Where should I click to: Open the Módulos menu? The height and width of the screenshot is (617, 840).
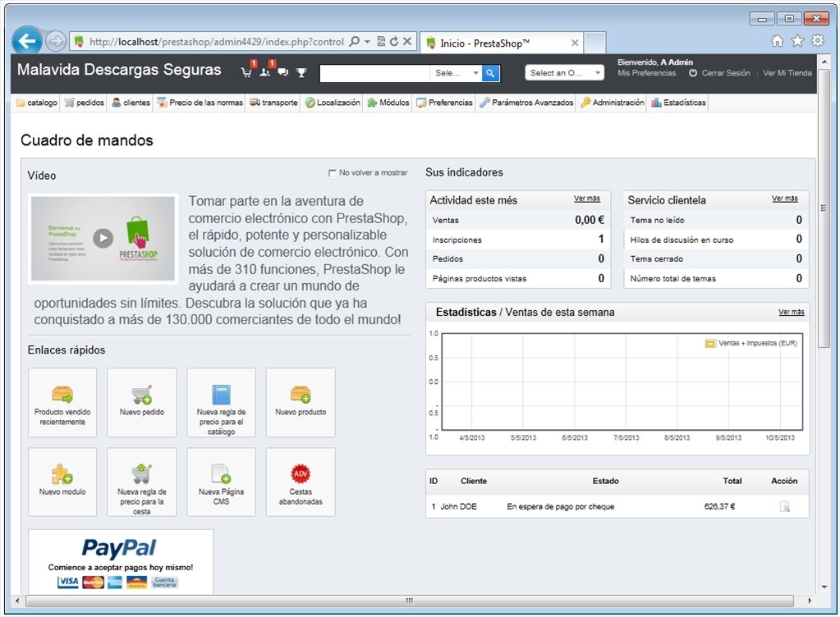pyautogui.click(x=388, y=103)
